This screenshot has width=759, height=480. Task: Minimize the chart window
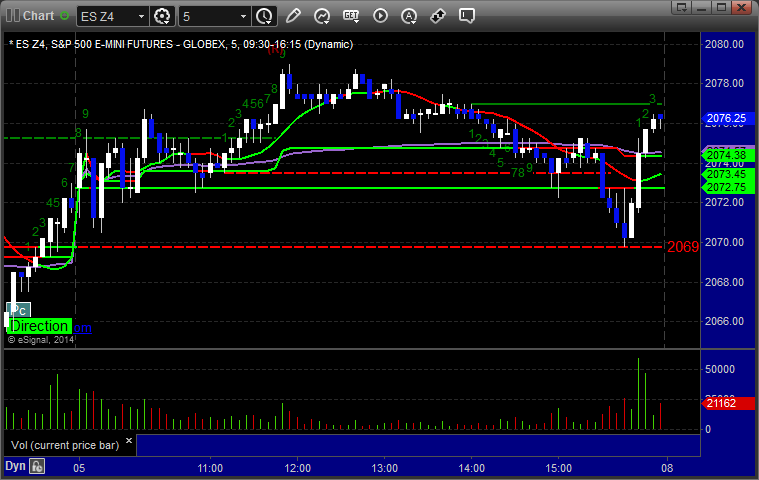point(702,7)
